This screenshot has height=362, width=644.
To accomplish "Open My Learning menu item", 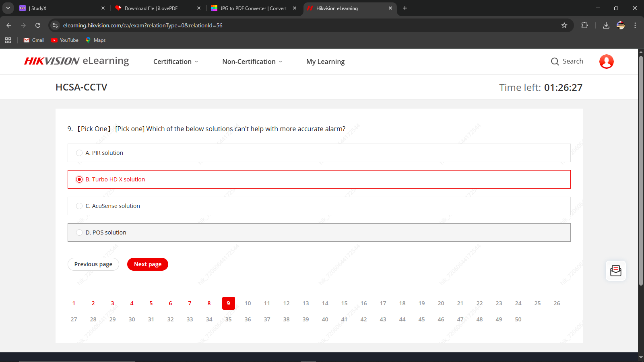I will click(325, 62).
